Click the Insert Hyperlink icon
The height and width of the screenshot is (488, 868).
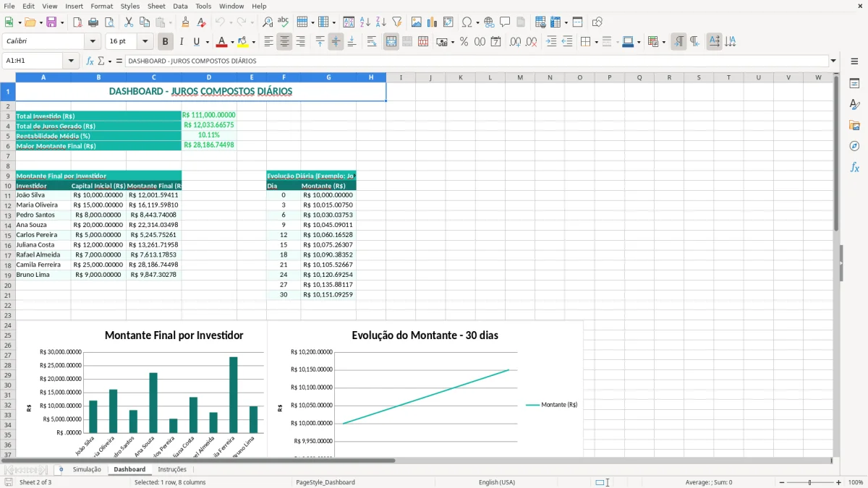(489, 22)
